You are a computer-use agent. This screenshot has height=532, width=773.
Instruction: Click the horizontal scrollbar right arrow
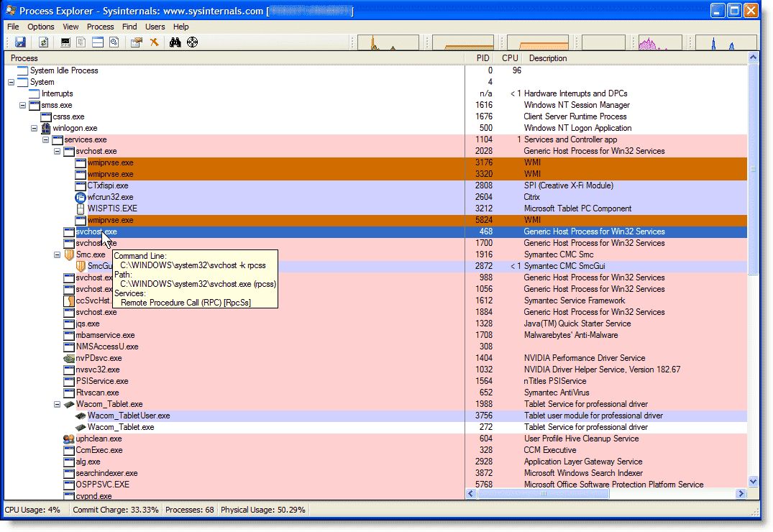741,494
